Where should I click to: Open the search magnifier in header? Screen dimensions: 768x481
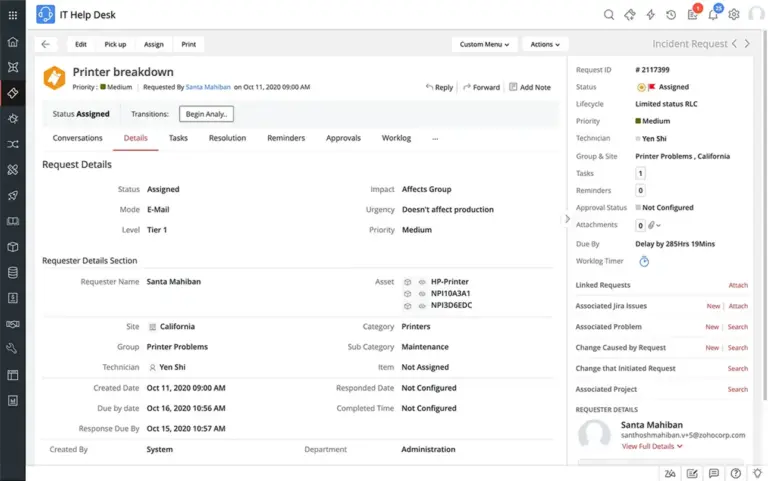[x=609, y=15]
